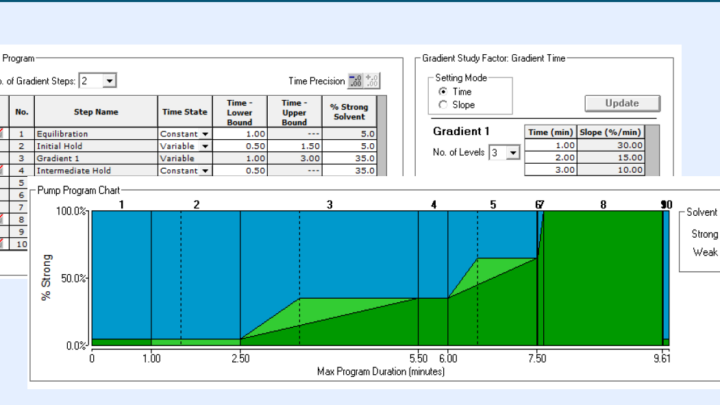This screenshot has width=720, height=405.
Task: Edit the Initial Hold upper bound 1.50 cell
Action: (295, 146)
